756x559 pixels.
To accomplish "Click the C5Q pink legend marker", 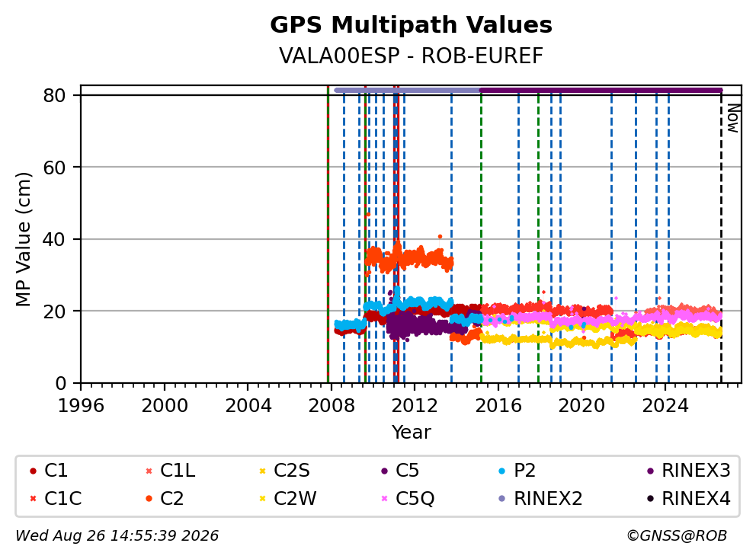I will pos(384,499).
